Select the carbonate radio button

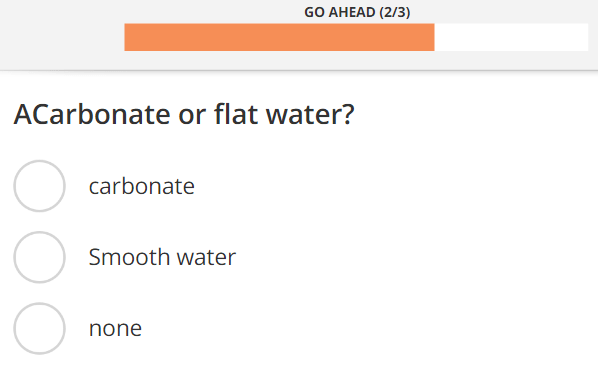click(x=39, y=186)
